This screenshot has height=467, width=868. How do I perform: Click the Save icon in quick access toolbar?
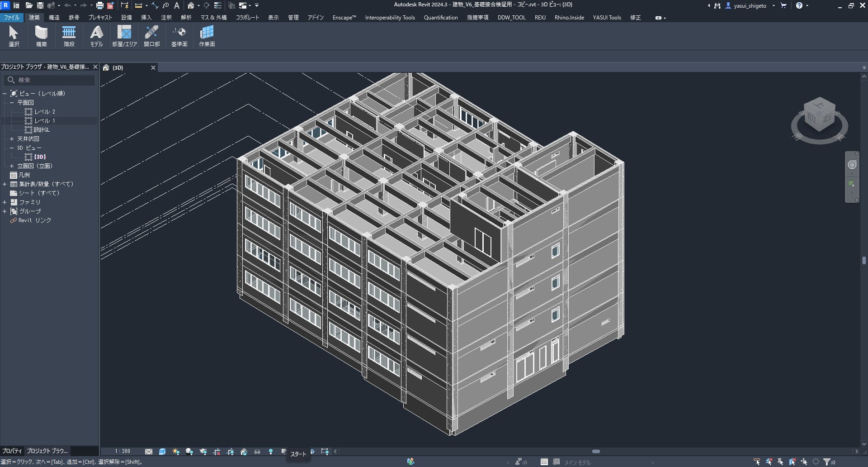pyautogui.click(x=40, y=5)
